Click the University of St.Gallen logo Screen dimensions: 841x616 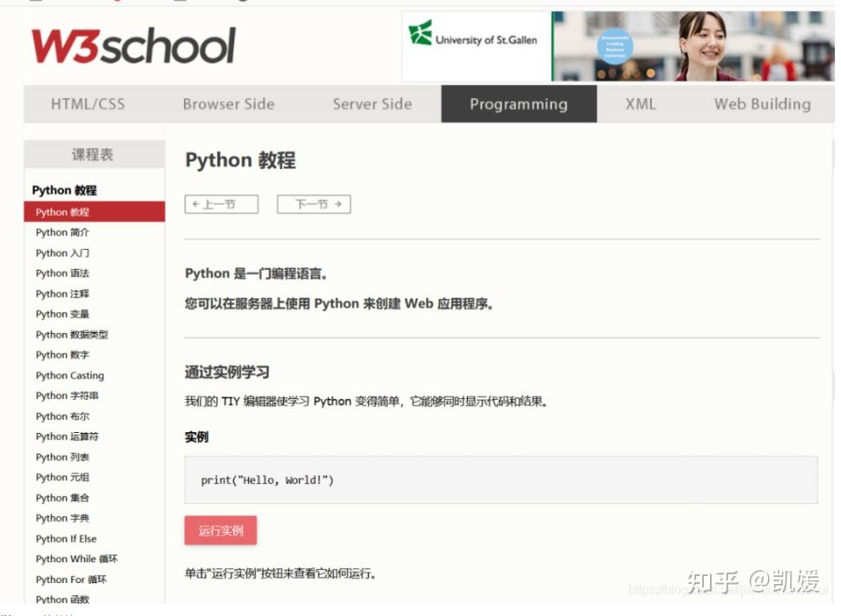pyautogui.click(x=475, y=39)
